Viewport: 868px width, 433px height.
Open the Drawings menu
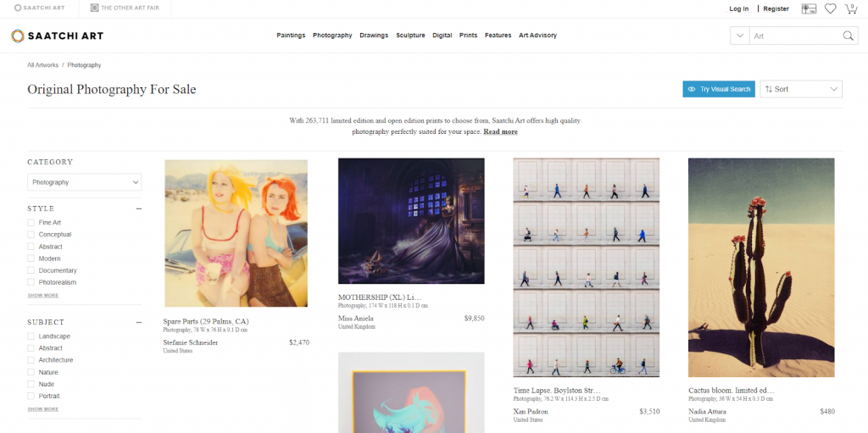374,36
